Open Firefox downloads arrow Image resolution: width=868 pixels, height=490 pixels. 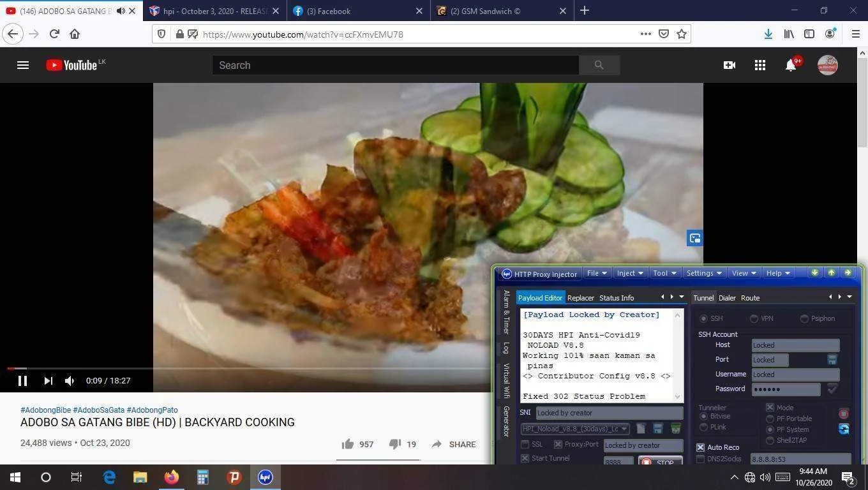[768, 34]
